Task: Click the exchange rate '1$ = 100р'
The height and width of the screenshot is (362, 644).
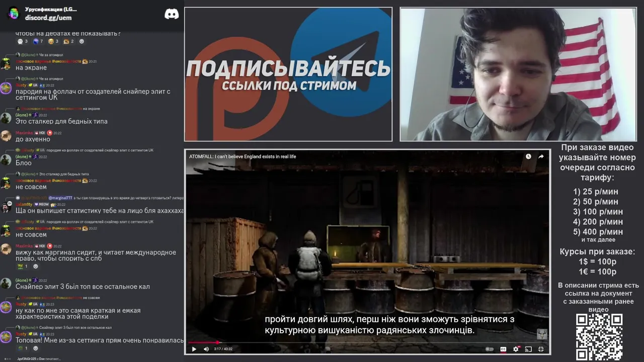Action: (x=597, y=262)
